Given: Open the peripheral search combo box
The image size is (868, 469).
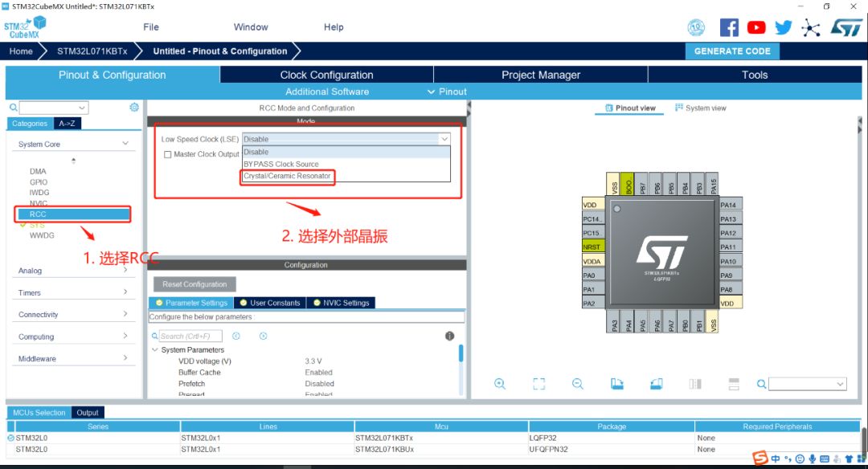Looking at the screenshot, I should (54, 108).
